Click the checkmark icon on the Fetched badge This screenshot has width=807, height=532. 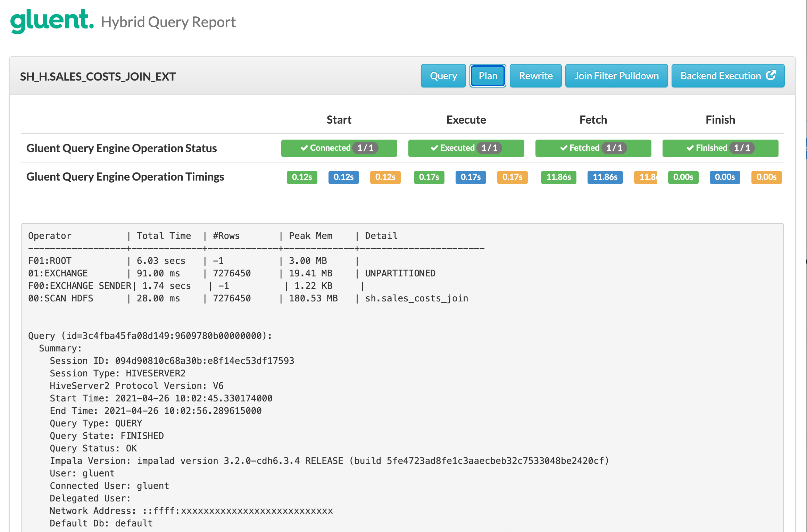564,148
